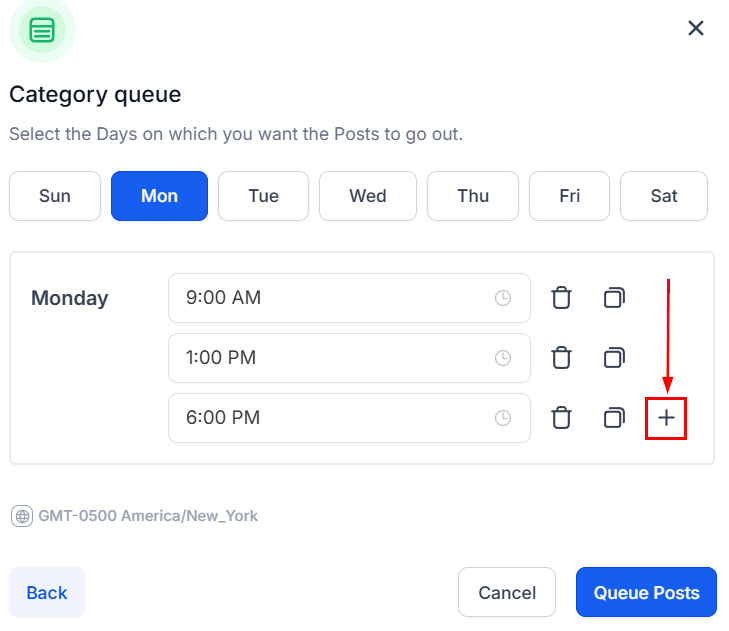This screenshot has height=631, width=729.
Task: Deselect the Mon day button
Action: (159, 196)
